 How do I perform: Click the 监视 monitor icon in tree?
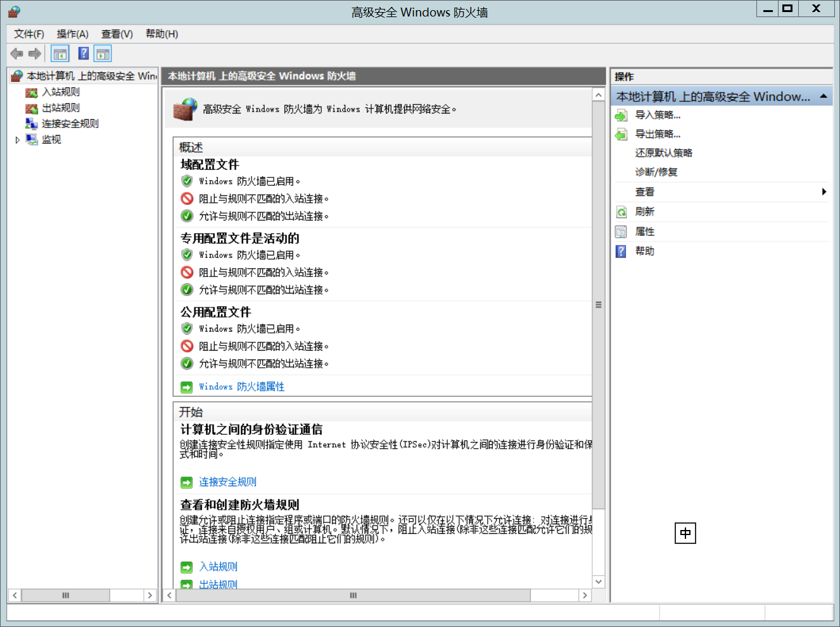(x=31, y=139)
